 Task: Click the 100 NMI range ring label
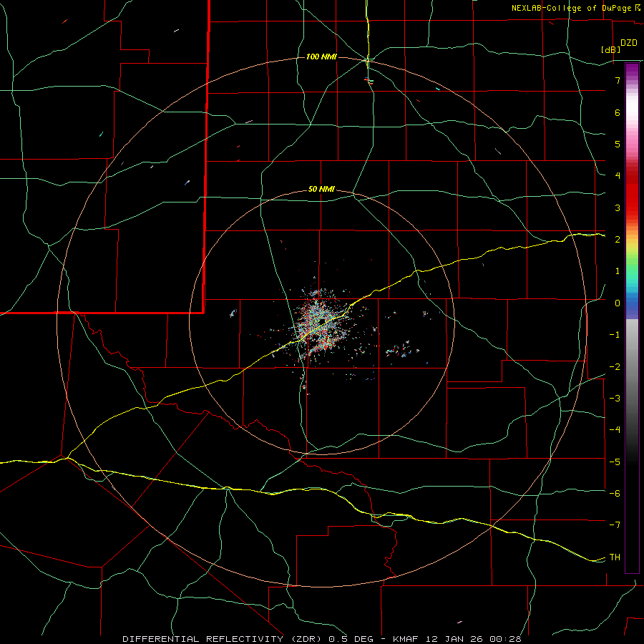[x=321, y=57]
